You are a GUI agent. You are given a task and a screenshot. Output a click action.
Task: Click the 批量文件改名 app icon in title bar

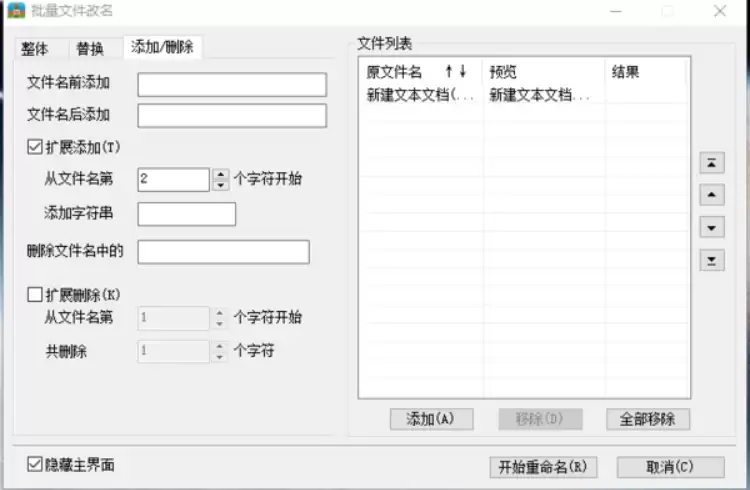pos(16,10)
